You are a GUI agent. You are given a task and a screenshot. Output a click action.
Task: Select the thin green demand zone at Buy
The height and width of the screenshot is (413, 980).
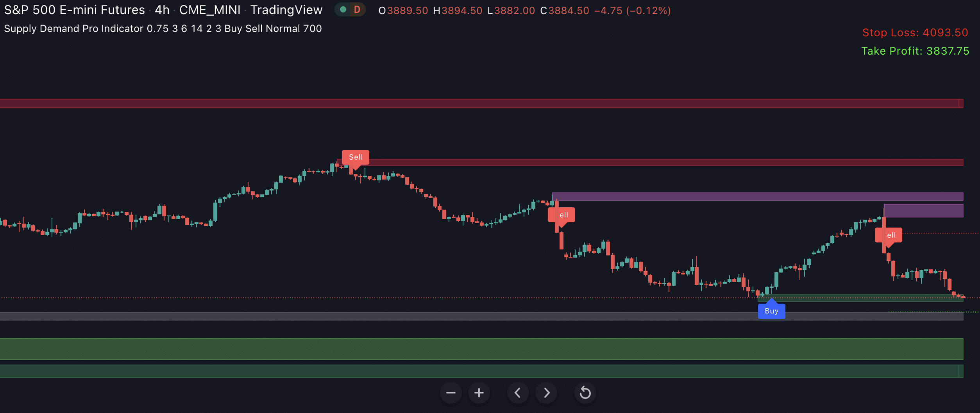[x=860, y=298]
